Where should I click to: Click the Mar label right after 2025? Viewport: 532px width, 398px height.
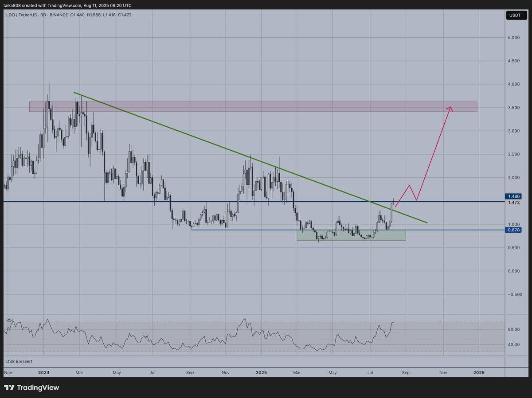(x=297, y=373)
